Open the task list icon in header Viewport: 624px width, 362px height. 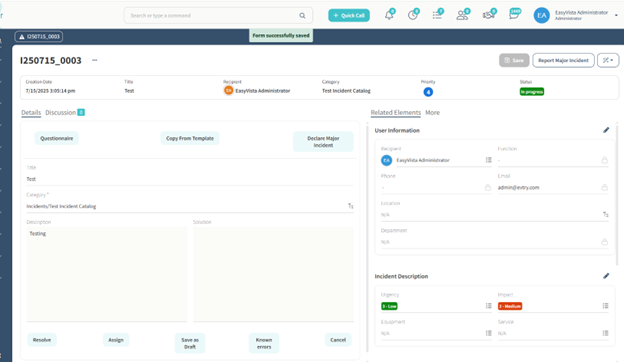pyautogui.click(x=437, y=15)
